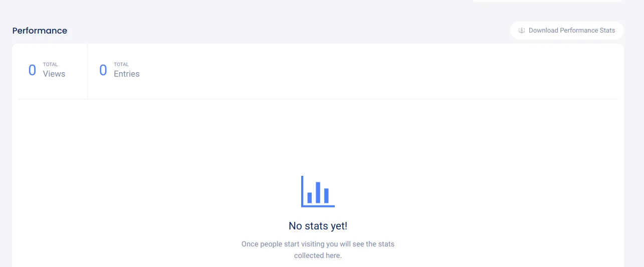Viewport: 644px width, 267px height.
Task: Click the Performance section heading
Action: pos(40,31)
